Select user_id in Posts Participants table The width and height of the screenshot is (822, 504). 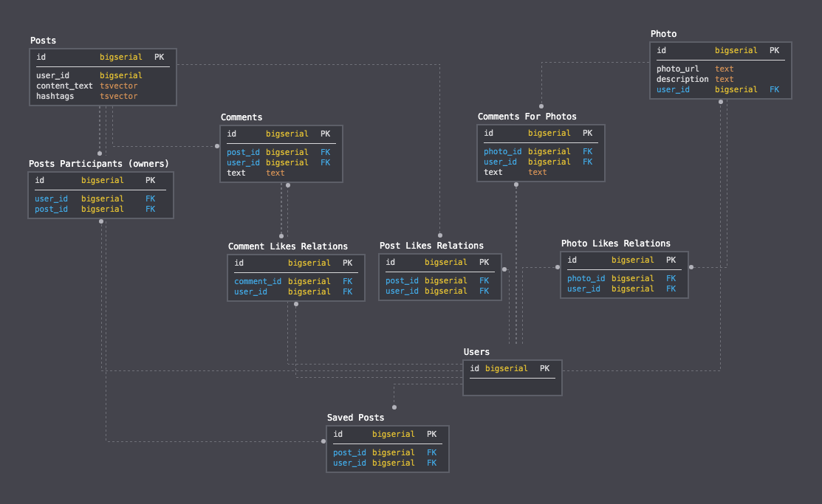(x=51, y=199)
